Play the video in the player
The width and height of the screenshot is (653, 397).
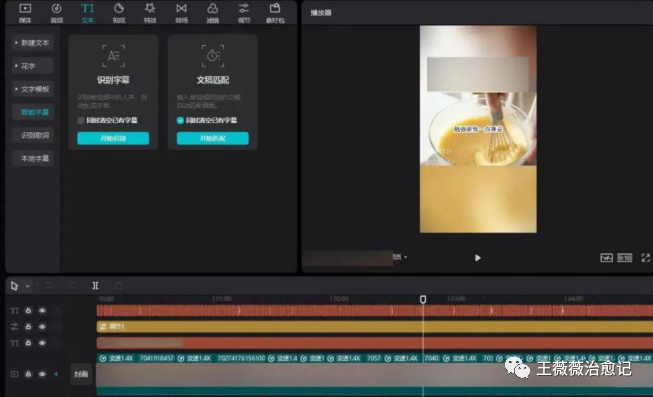click(x=478, y=258)
